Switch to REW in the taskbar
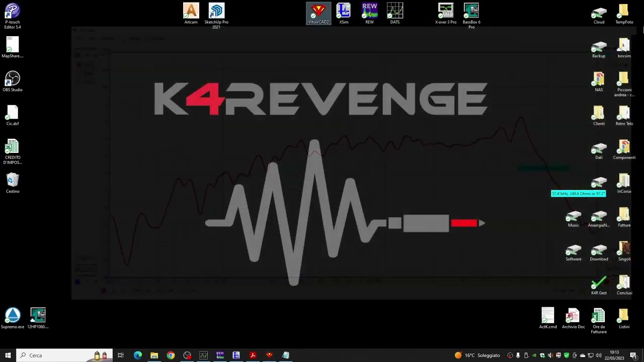The height and width of the screenshot is (362, 644). (x=220, y=355)
